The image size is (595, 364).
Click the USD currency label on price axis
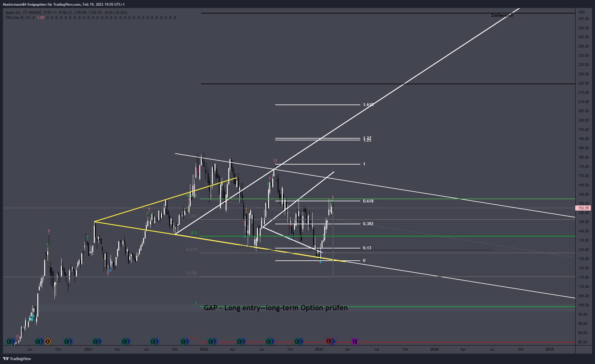tap(581, 12)
